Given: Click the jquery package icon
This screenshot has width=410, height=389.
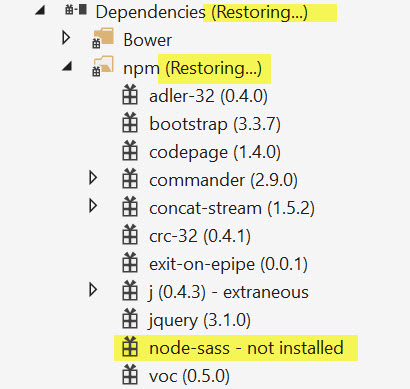Looking at the screenshot, I should tap(130, 319).
